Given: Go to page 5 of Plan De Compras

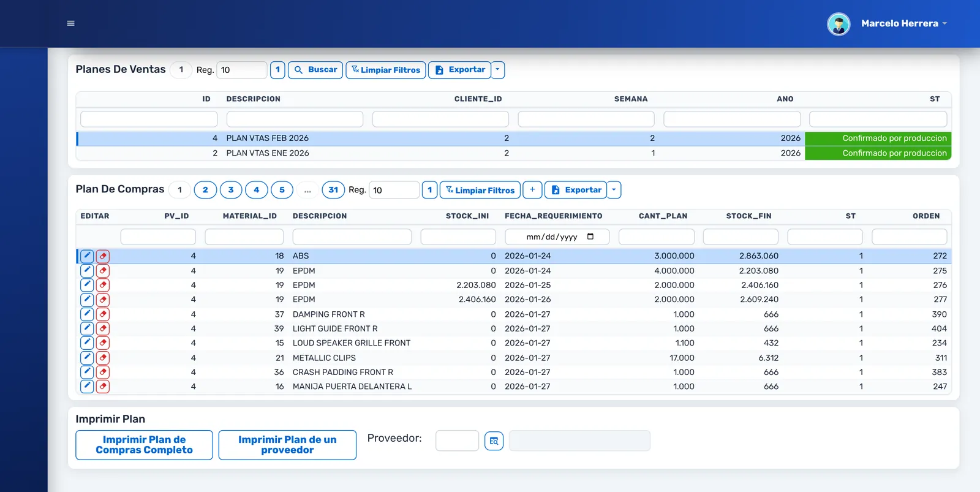Looking at the screenshot, I should [282, 190].
